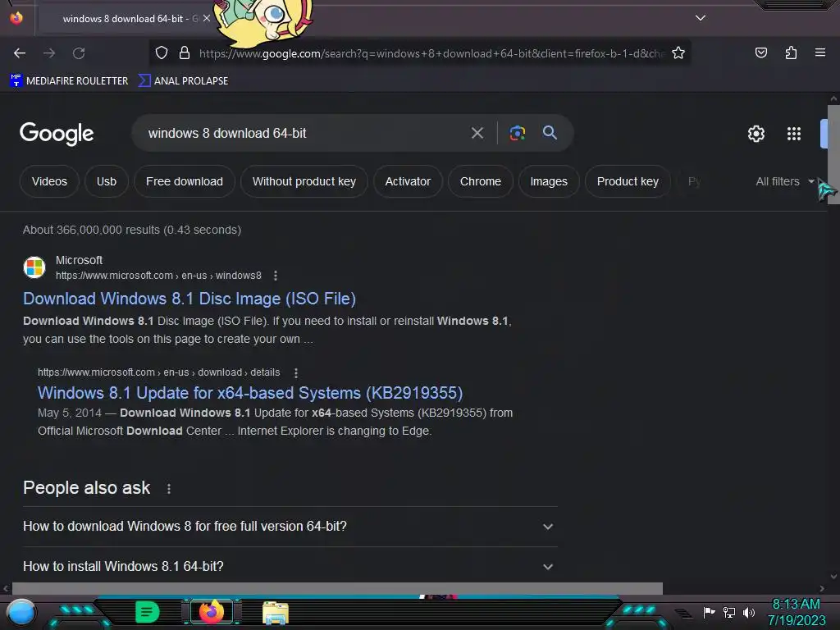Select the Usb filter chip
Image resolution: width=840 pixels, height=630 pixels.
(x=107, y=181)
